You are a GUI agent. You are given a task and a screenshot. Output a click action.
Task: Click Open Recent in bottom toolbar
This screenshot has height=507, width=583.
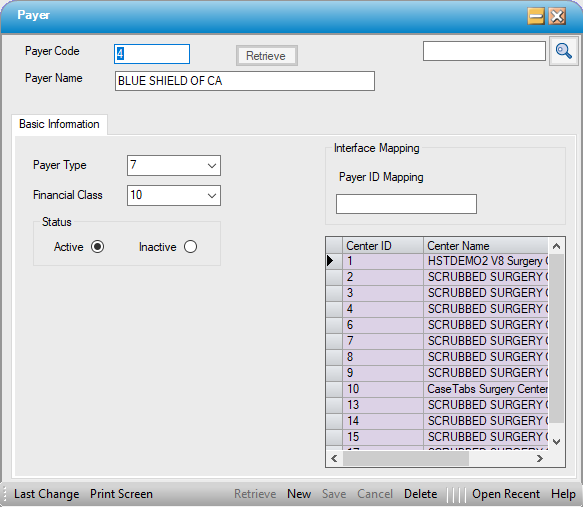pos(506,494)
